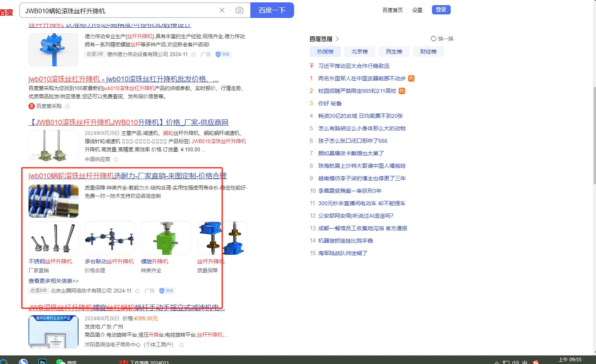Select the 热搜榜 tab
This screenshot has height=364, width=596.
click(x=325, y=51)
